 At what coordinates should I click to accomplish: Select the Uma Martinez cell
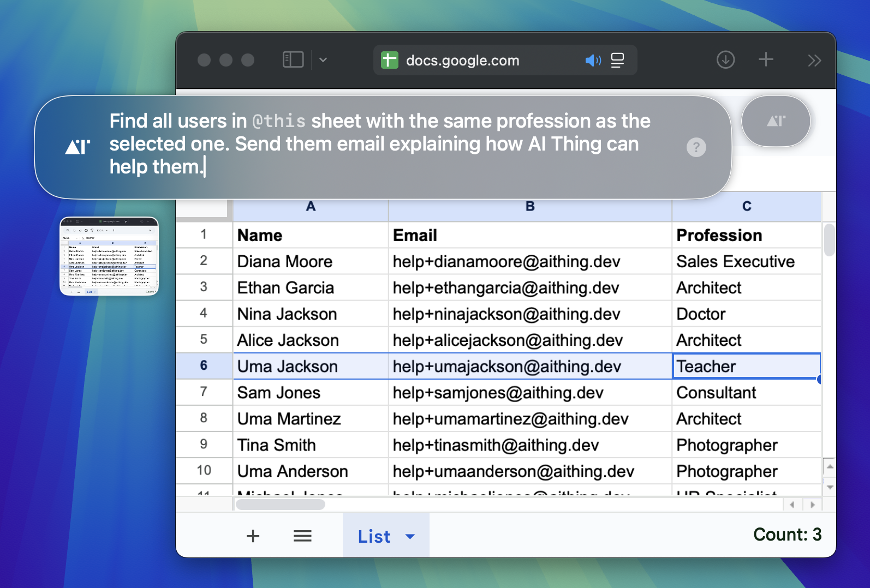pos(311,418)
